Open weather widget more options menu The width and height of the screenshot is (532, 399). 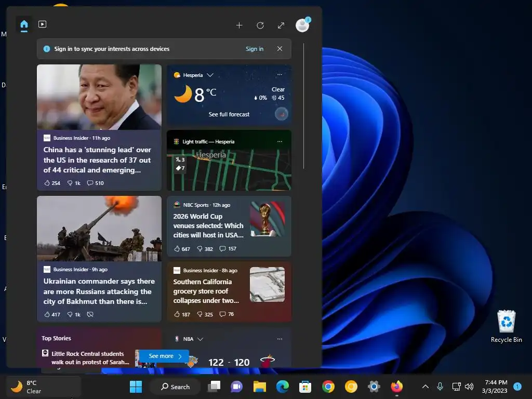click(280, 75)
